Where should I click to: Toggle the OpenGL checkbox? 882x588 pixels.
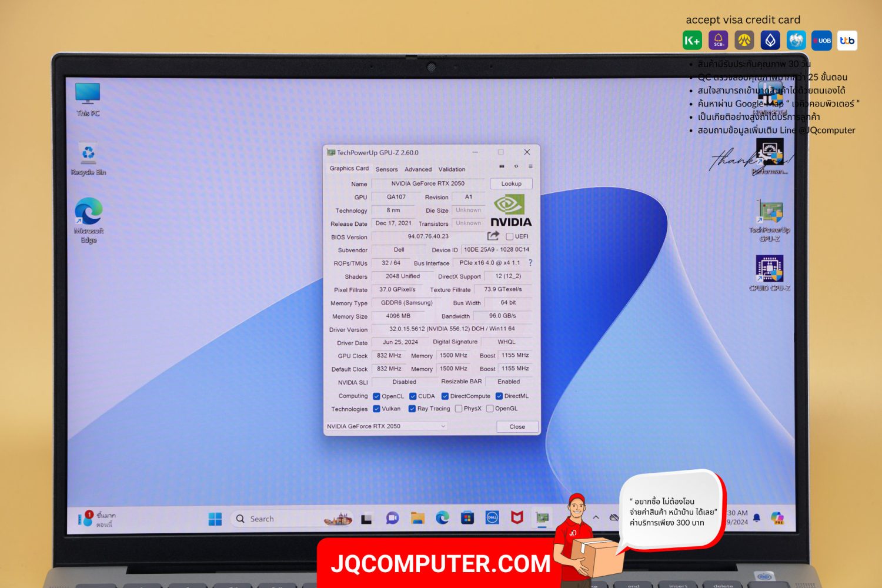[490, 409]
